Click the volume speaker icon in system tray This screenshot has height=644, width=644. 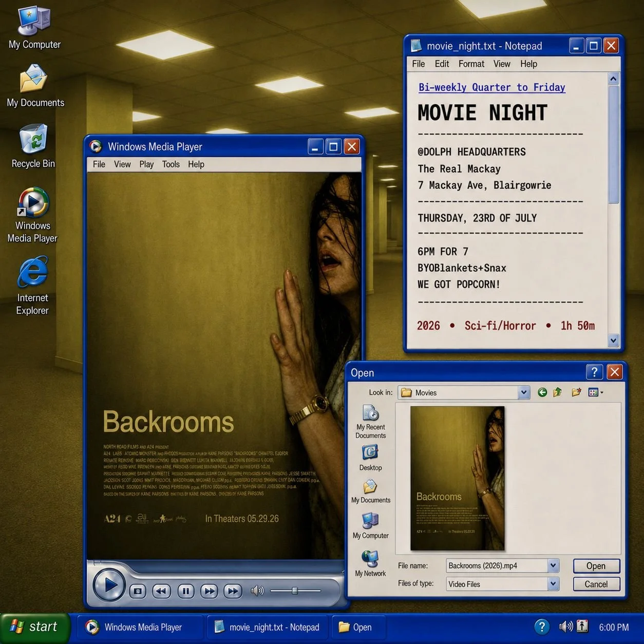click(565, 627)
